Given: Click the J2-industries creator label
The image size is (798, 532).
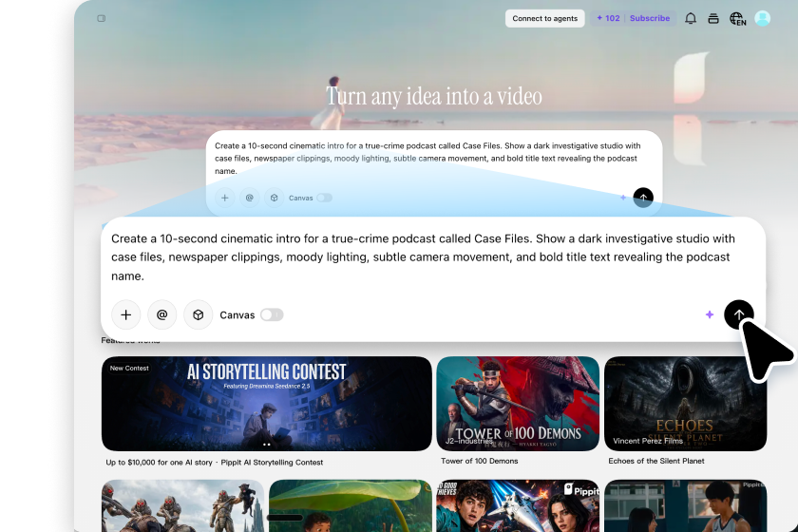Looking at the screenshot, I should [468, 441].
